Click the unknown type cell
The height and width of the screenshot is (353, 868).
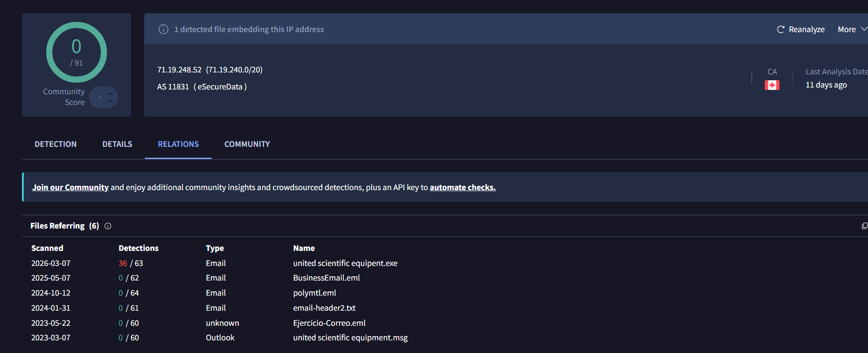[222, 323]
